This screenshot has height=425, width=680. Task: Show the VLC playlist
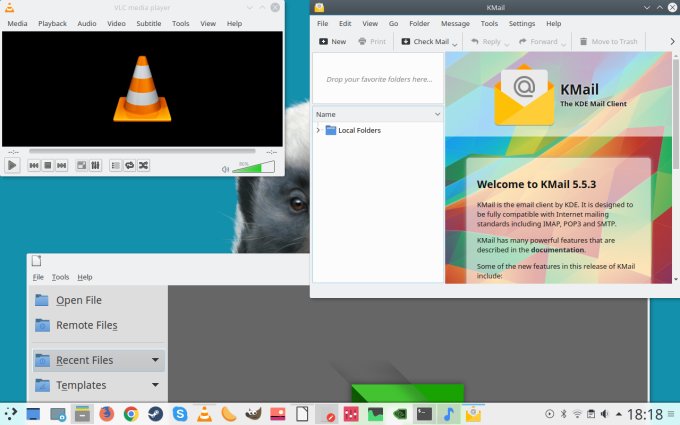(115, 165)
